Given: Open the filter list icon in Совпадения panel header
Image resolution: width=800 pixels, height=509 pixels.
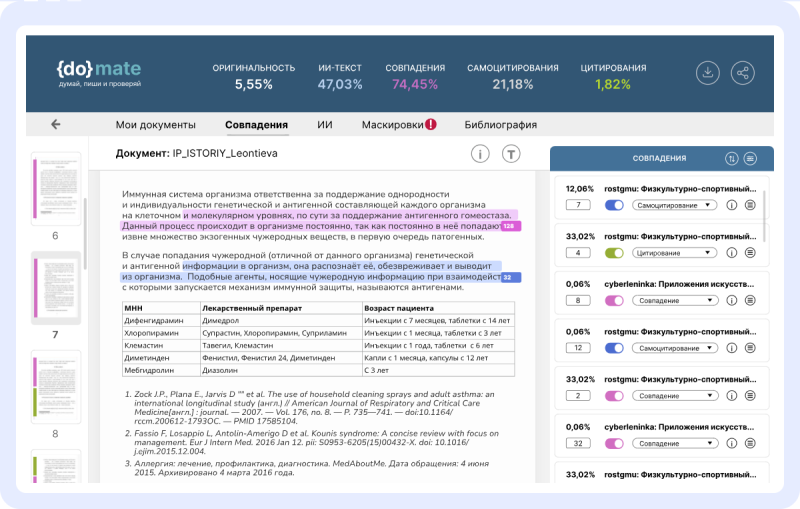Looking at the screenshot, I should (750, 159).
